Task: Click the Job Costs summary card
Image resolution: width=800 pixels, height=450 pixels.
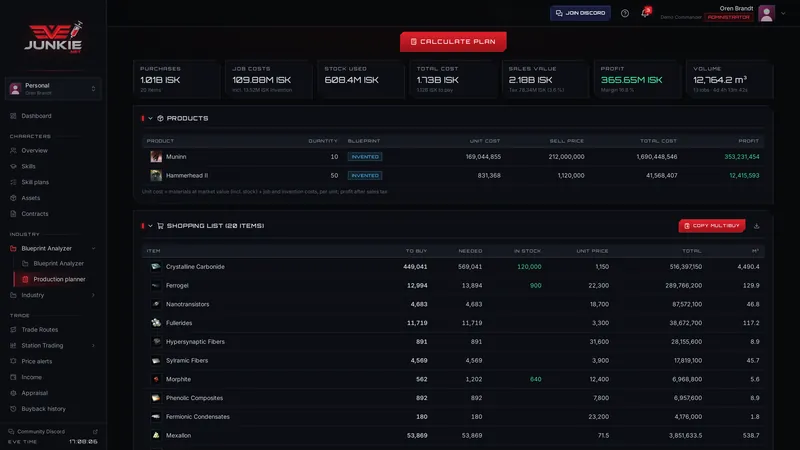Action: (269, 79)
